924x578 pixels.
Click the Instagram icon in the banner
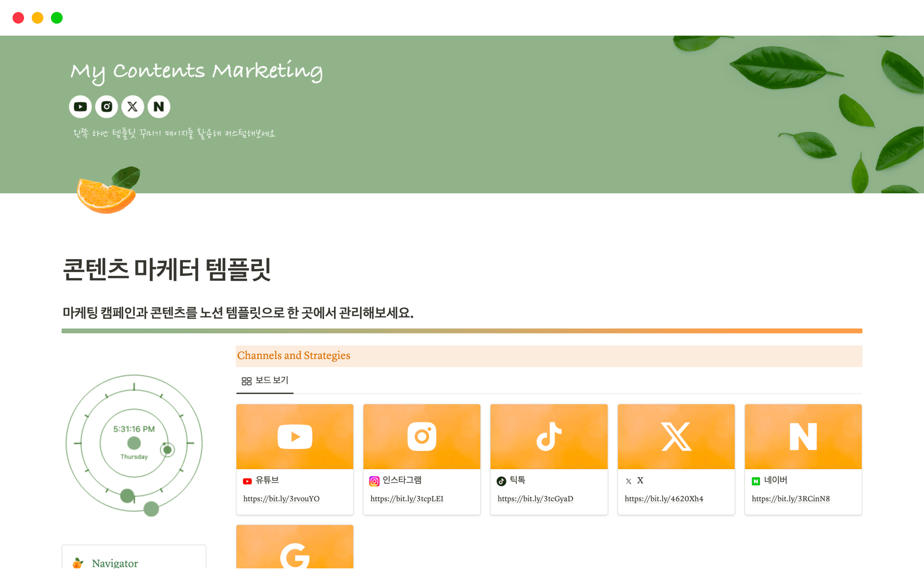click(106, 106)
